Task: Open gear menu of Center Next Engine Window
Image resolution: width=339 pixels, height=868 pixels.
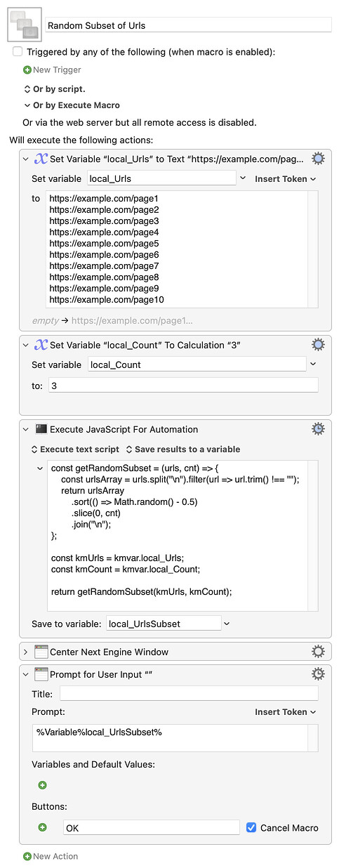Action: pos(319,652)
